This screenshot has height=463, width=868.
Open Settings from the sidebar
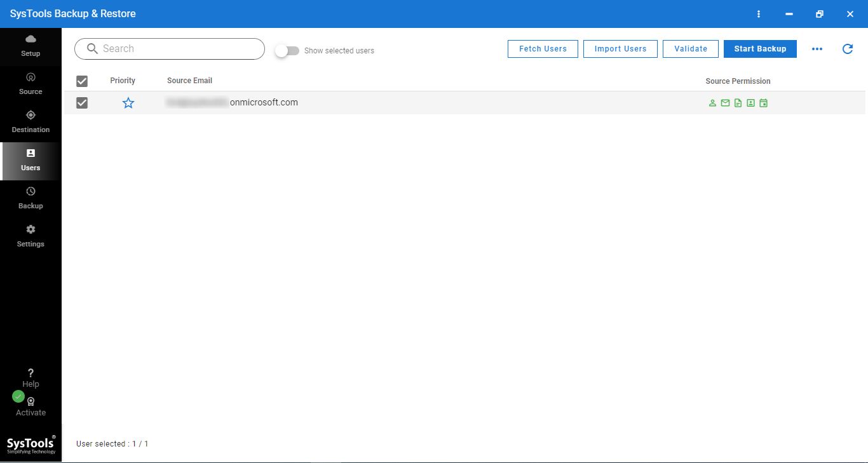(31, 236)
